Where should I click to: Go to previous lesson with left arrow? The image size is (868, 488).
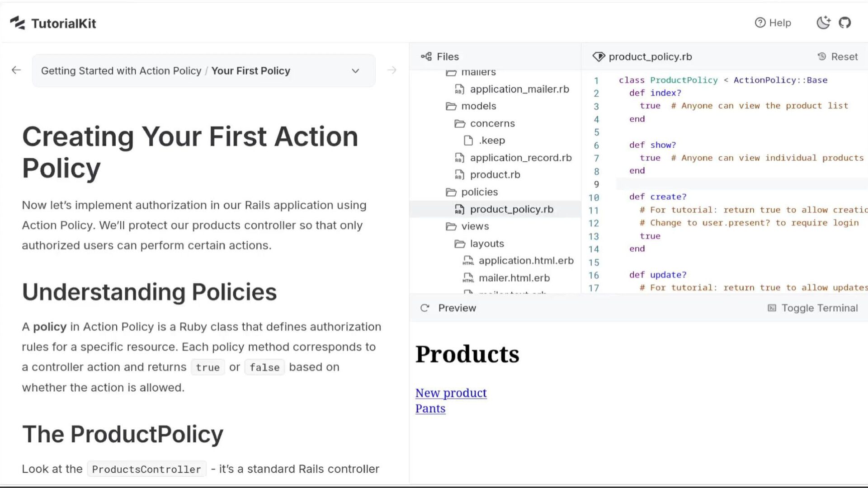(x=16, y=70)
